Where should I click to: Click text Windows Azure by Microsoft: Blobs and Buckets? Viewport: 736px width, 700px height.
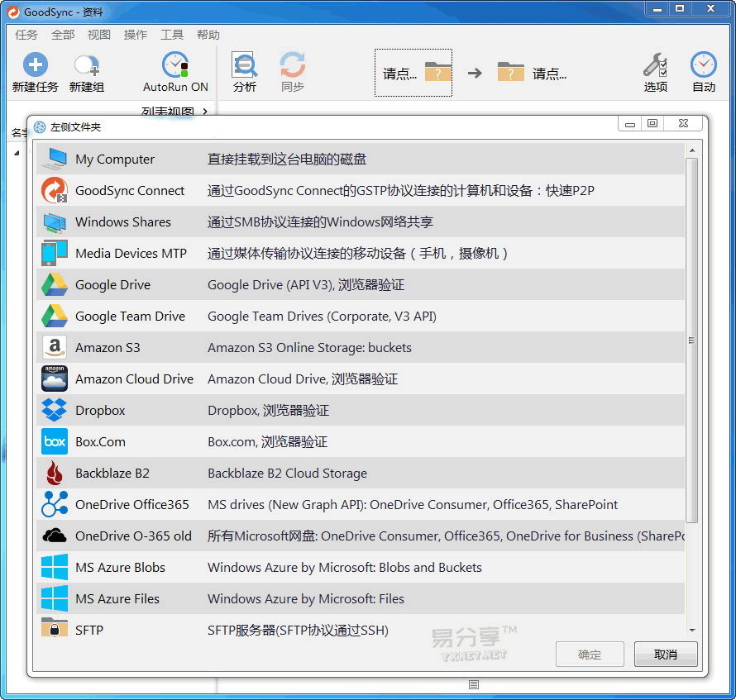tap(345, 568)
